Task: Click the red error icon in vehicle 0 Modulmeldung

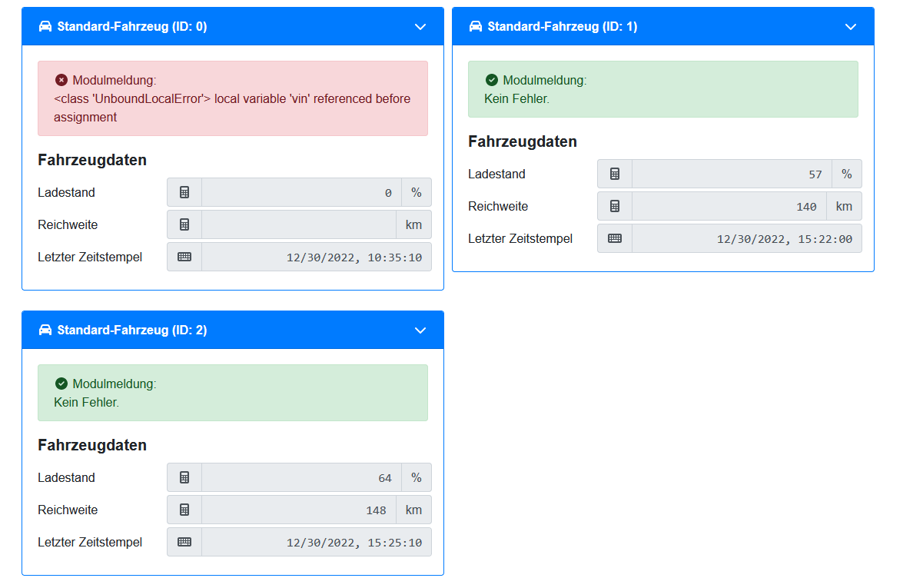Action: 61,80
